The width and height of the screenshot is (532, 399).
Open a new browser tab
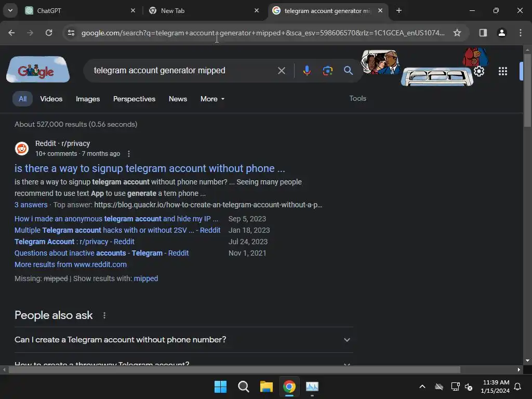399,11
